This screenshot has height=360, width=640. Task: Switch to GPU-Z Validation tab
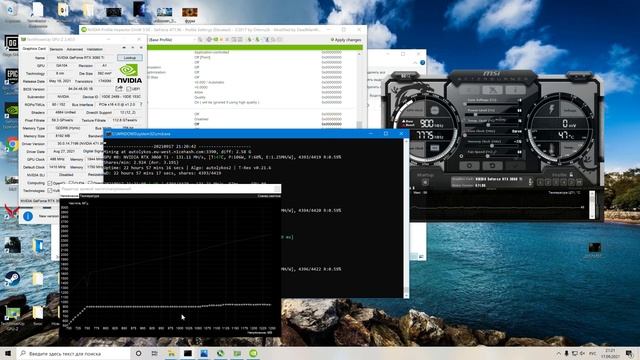point(95,49)
